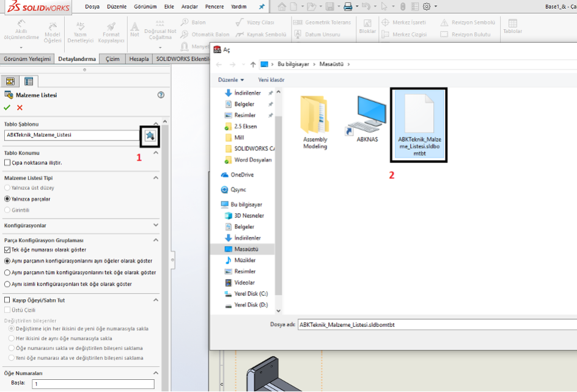Select Masaüstü in navigation tree
Image resolution: width=577 pixels, height=392 pixels.
tap(246, 249)
